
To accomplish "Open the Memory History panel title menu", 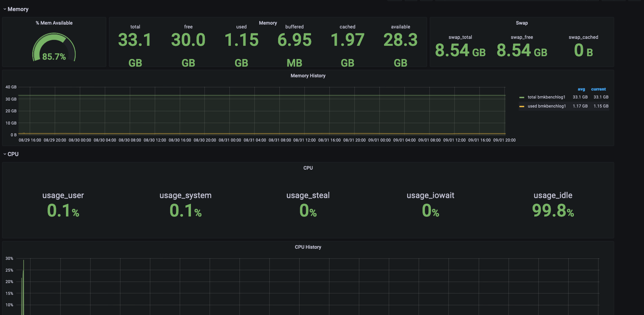I will (x=308, y=76).
